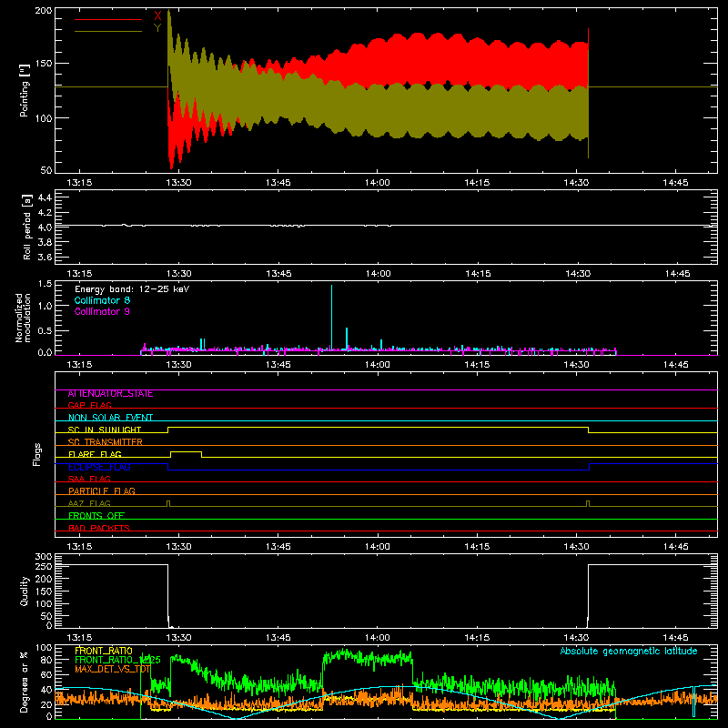The height and width of the screenshot is (728, 728).
Task: Click the 0.5 tick on modulation axis
Action: (x=45, y=330)
